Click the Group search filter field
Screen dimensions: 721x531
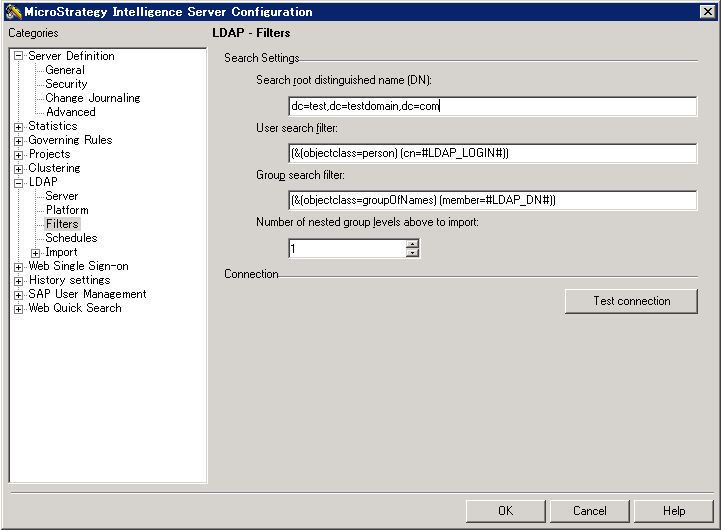492,200
